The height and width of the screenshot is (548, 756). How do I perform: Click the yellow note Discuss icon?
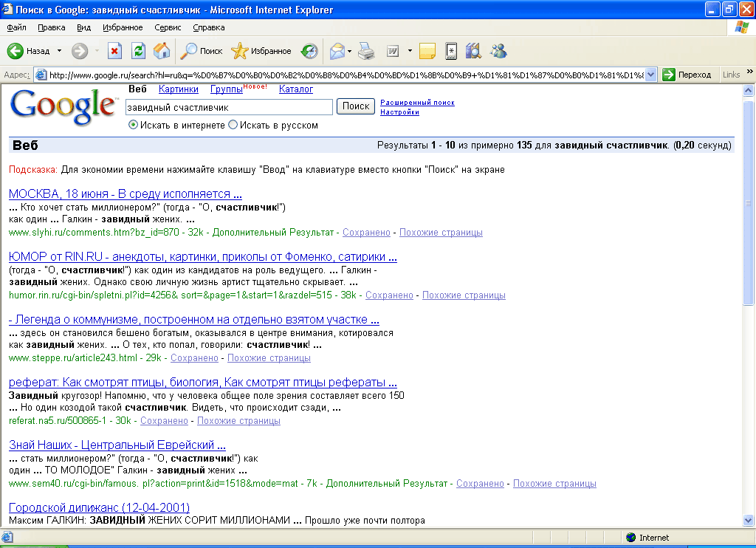(427, 51)
